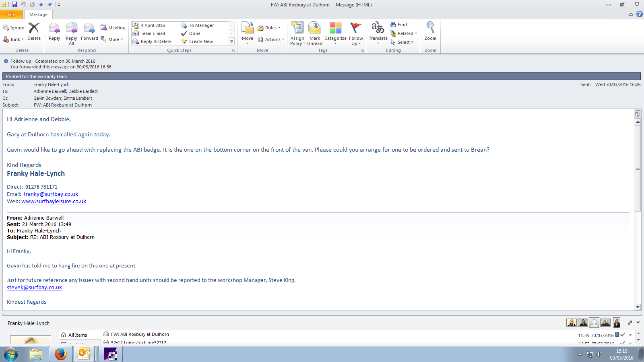
Task: Open the Zoom dialog
Action: pyautogui.click(x=430, y=32)
